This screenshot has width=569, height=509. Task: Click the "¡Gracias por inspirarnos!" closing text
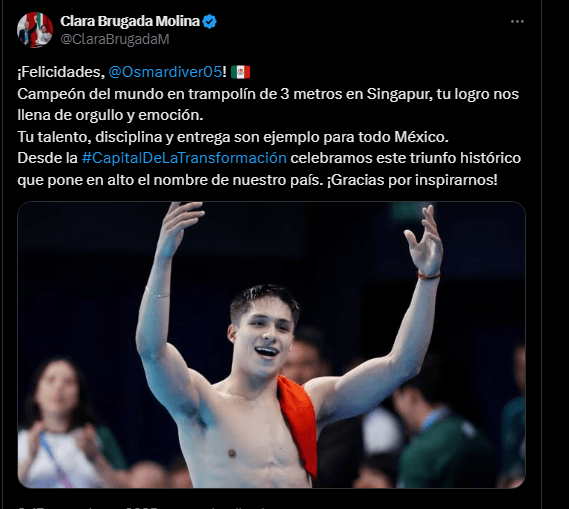412,180
